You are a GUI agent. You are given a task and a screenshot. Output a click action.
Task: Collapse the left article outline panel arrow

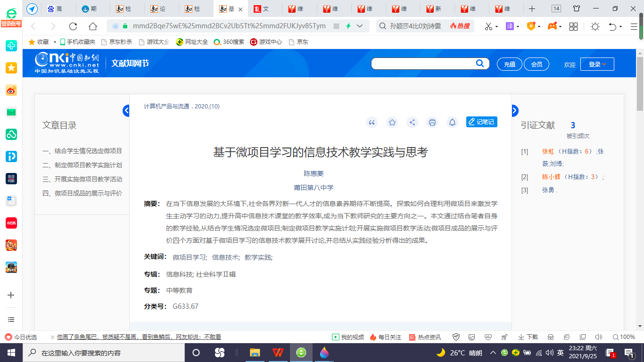click(126, 110)
